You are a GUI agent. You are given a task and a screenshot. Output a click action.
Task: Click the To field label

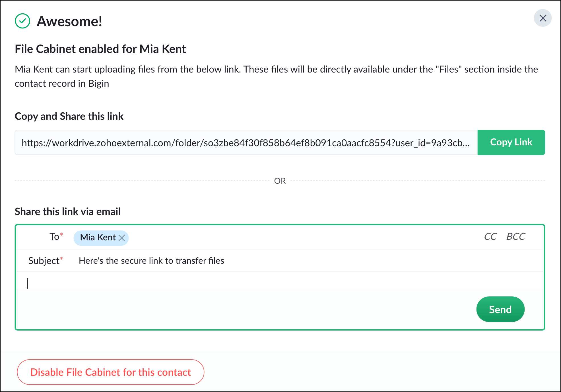[55, 237]
